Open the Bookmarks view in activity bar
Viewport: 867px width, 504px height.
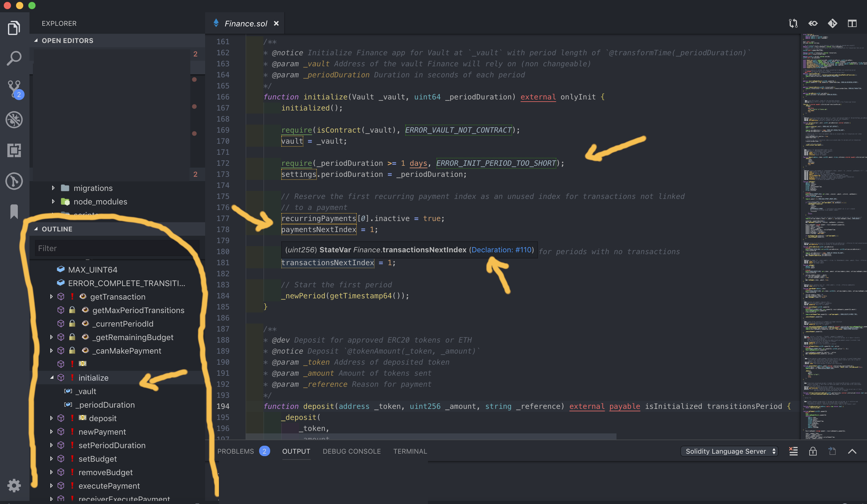(14, 211)
